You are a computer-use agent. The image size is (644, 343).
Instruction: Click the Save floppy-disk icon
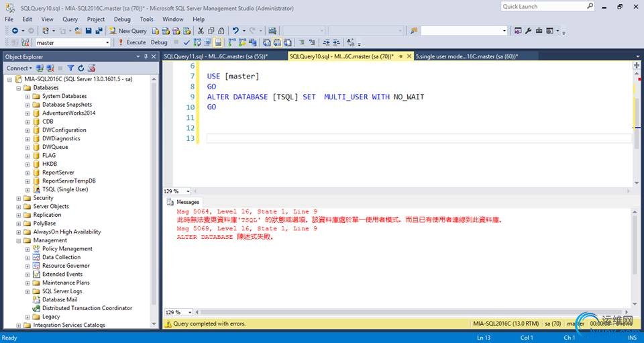click(x=89, y=31)
